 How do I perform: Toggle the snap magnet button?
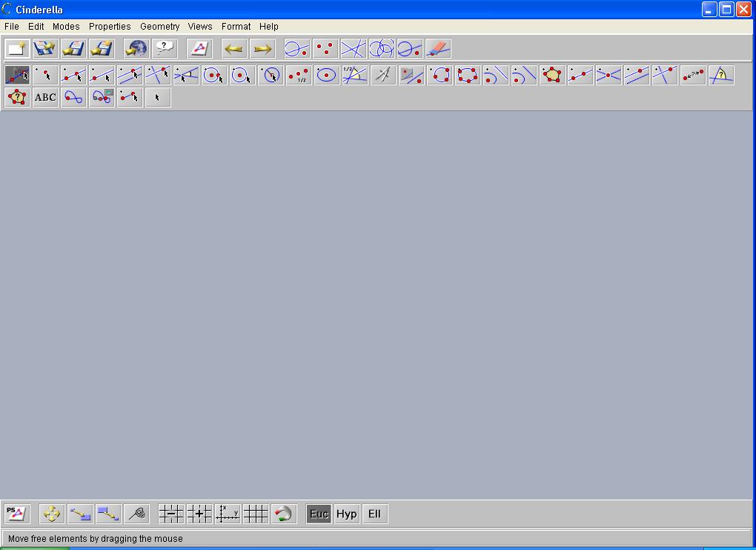[283, 514]
